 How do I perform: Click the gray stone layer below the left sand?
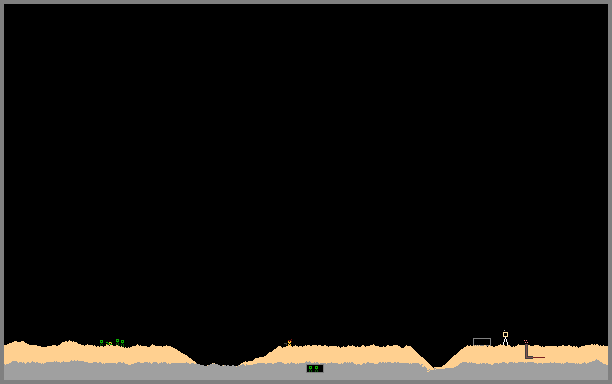[x=98, y=371]
